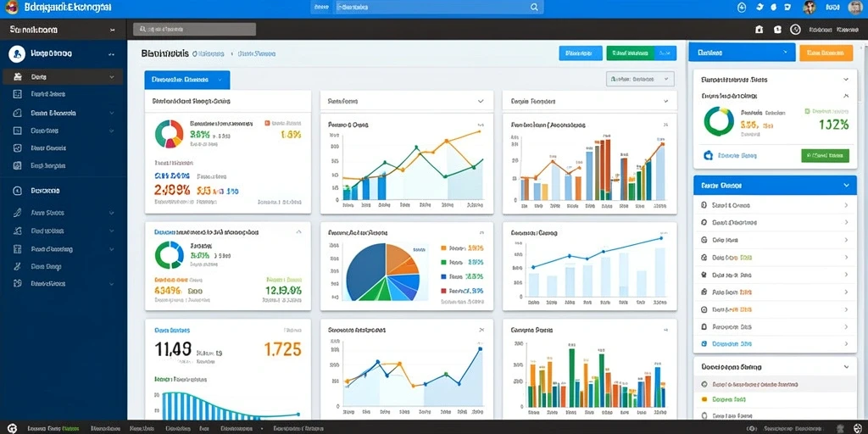Toggle the blue checked item at the end of right list
Screen dimensions: 868x434
tap(704, 343)
